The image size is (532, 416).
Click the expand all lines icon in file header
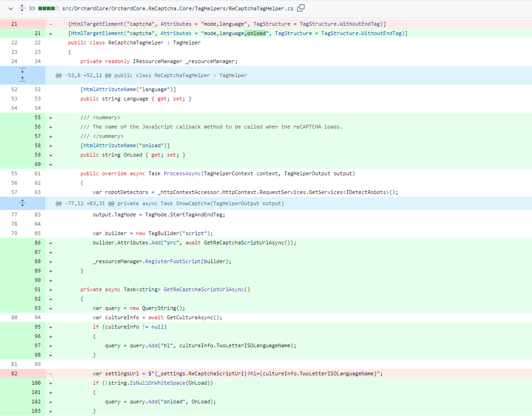point(22,8)
